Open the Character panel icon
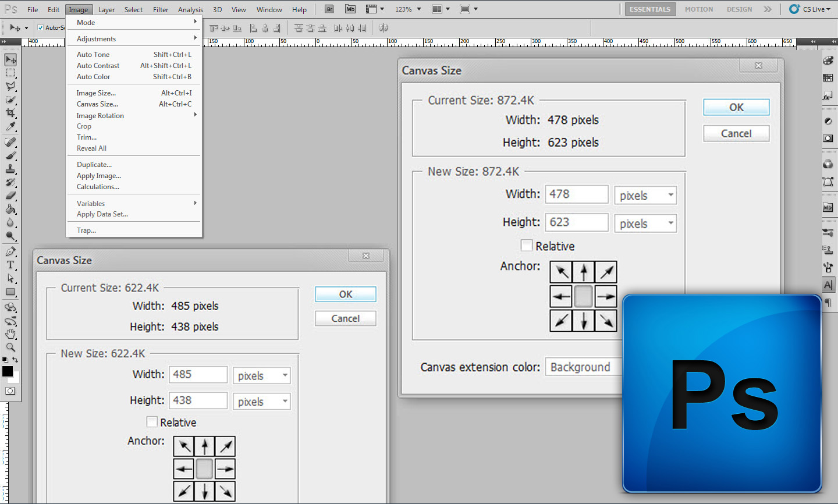This screenshot has height=504, width=838. (828, 285)
